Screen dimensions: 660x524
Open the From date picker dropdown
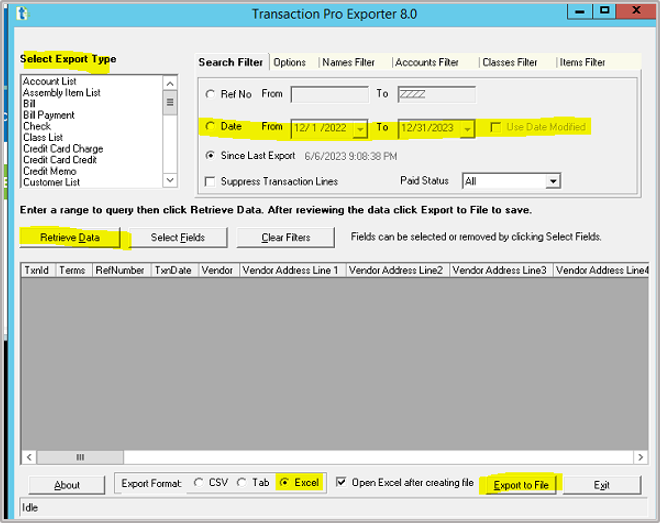tap(360, 129)
